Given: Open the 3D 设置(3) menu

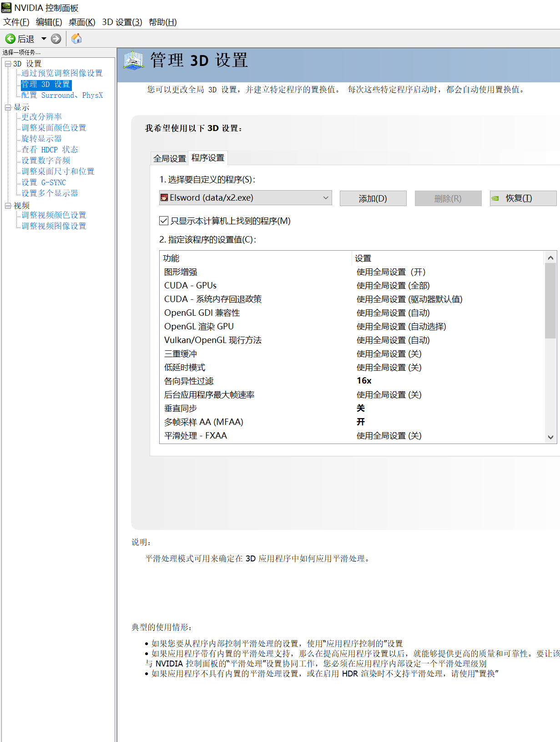Looking at the screenshot, I should (122, 22).
